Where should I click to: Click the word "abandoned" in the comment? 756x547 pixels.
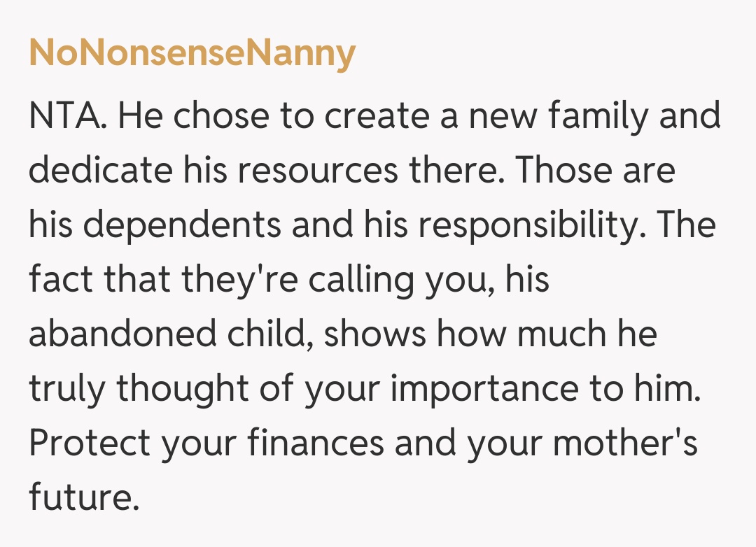(x=122, y=334)
